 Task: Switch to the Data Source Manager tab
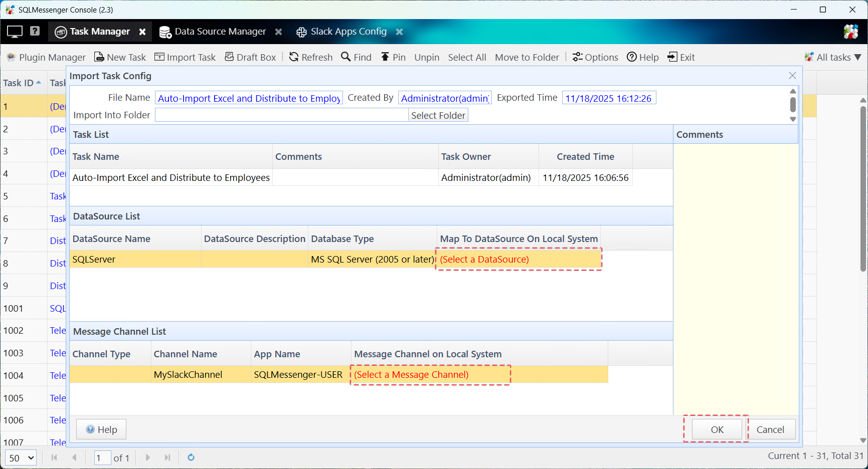220,32
